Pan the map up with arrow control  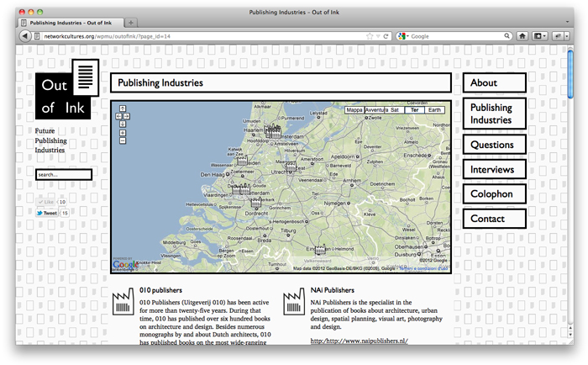click(123, 108)
